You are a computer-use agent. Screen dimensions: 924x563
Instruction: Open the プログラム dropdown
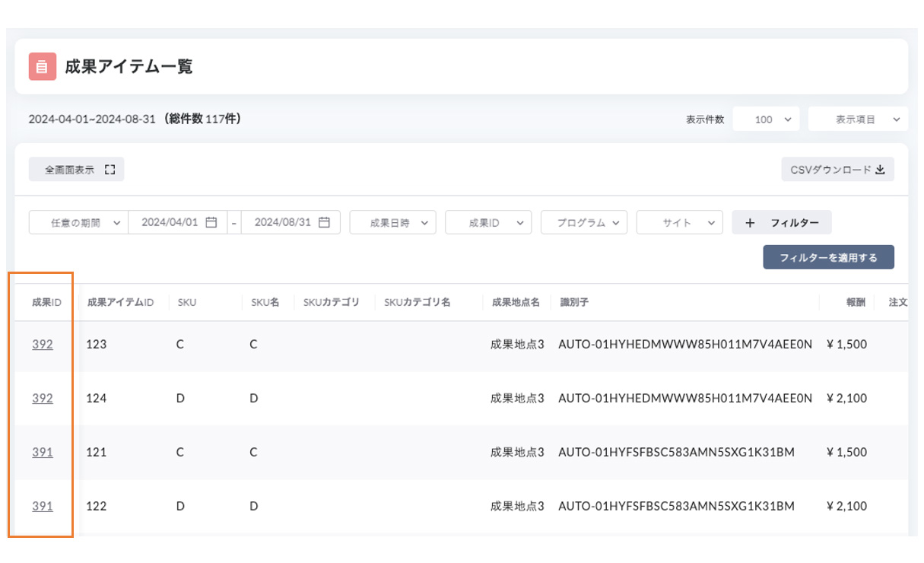pos(584,222)
